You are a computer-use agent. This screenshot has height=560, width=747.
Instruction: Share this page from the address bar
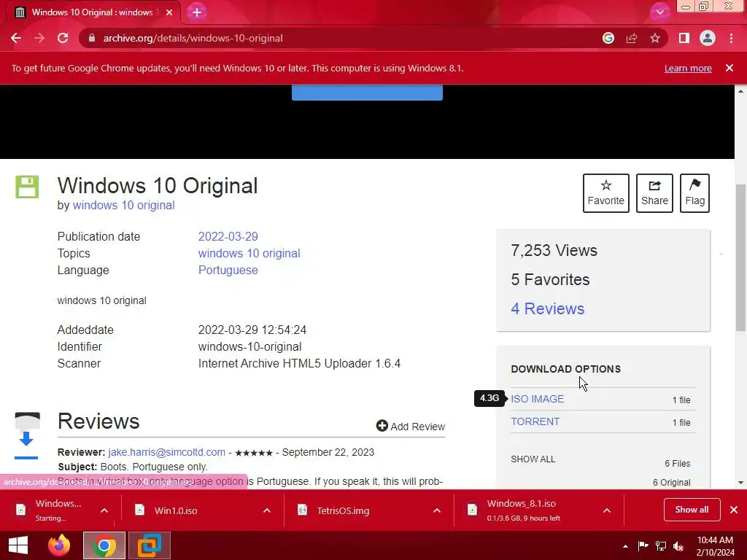click(632, 38)
